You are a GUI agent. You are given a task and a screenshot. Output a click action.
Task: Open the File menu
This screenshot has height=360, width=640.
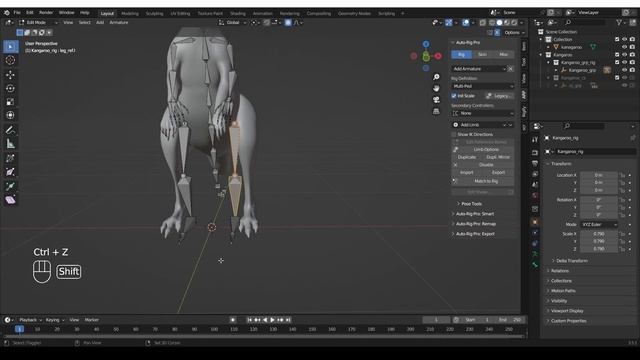17,13
